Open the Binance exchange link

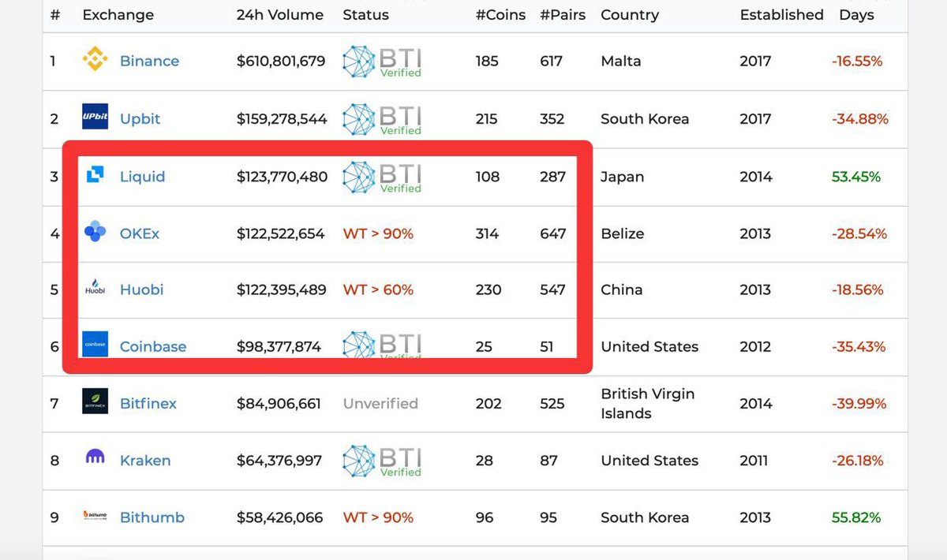click(149, 61)
